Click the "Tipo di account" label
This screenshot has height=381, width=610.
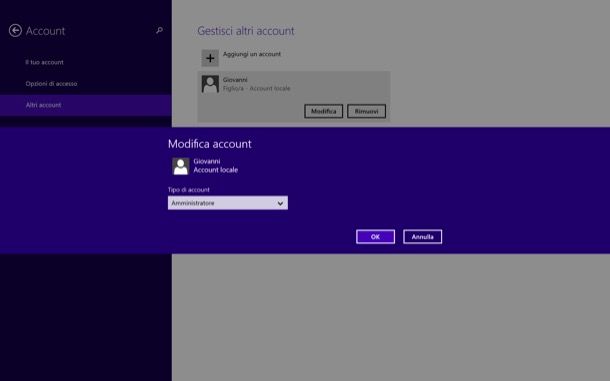pyautogui.click(x=189, y=190)
